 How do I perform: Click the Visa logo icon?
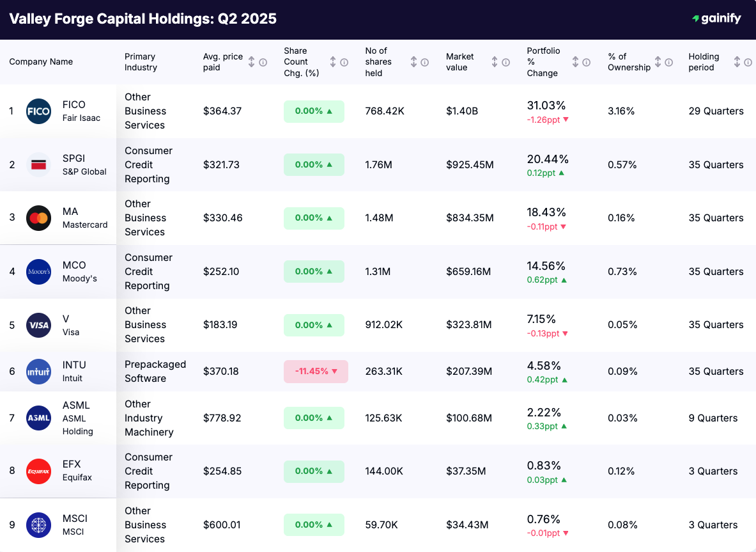point(38,325)
